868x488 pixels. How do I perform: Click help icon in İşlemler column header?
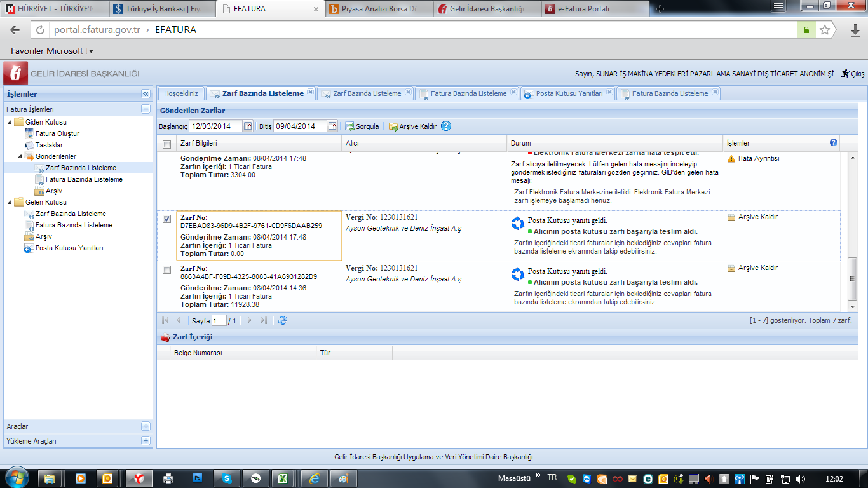(833, 143)
